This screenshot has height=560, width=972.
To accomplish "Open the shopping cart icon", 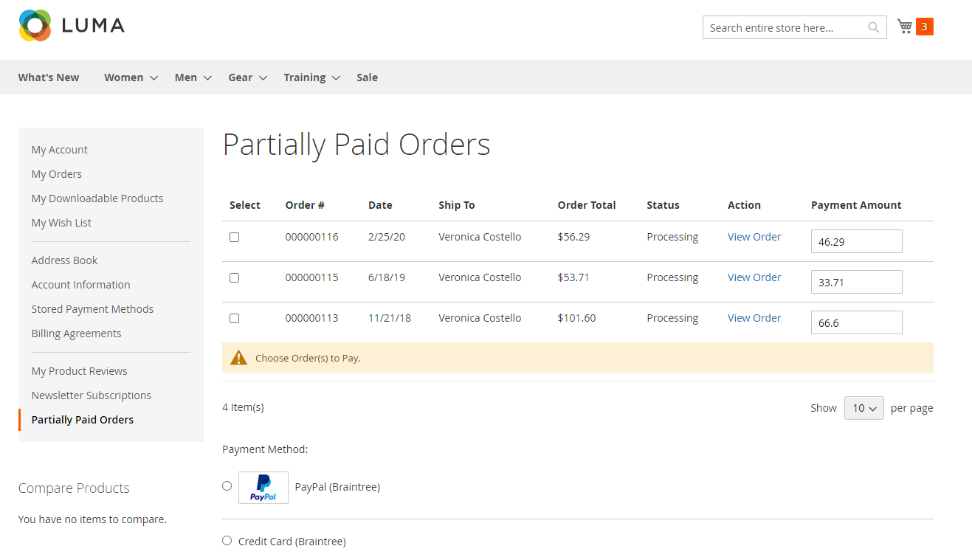I will pyautogui.click(x=904, y=27).
